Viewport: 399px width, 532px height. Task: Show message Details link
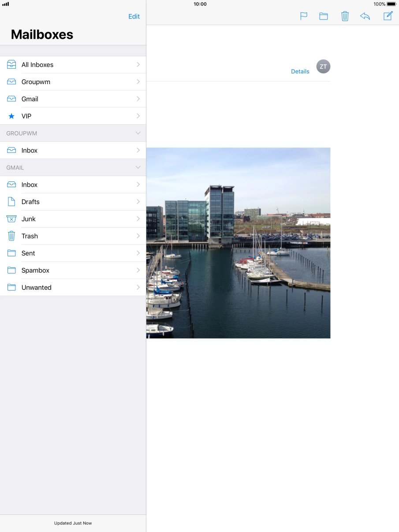click(300, 71)
